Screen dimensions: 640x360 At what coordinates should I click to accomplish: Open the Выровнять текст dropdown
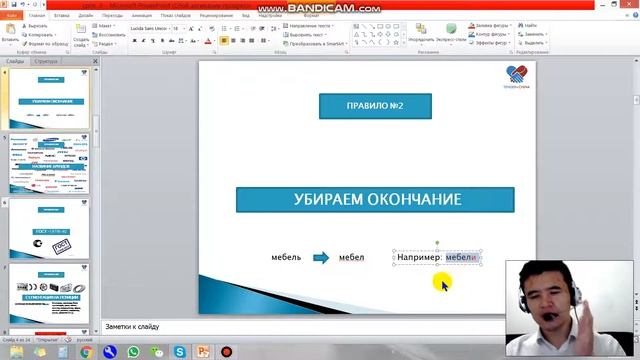305,35
